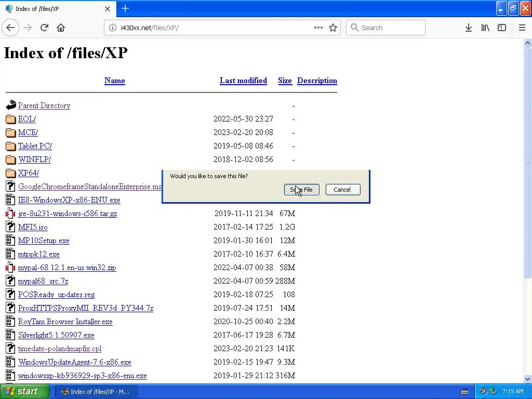Click the XP64 folder icon
532x399 pixels.
tap(11, 173)
